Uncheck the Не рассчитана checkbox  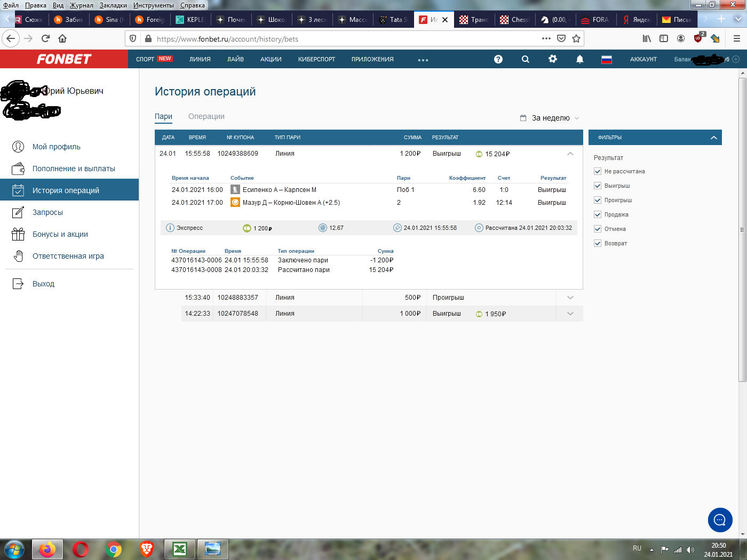[598, 171]
